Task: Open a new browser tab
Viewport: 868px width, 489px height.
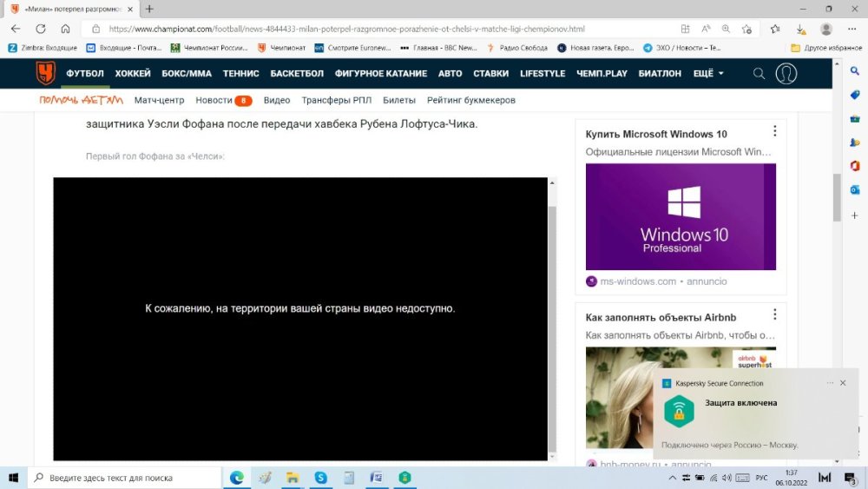Action: coord(149,9)
